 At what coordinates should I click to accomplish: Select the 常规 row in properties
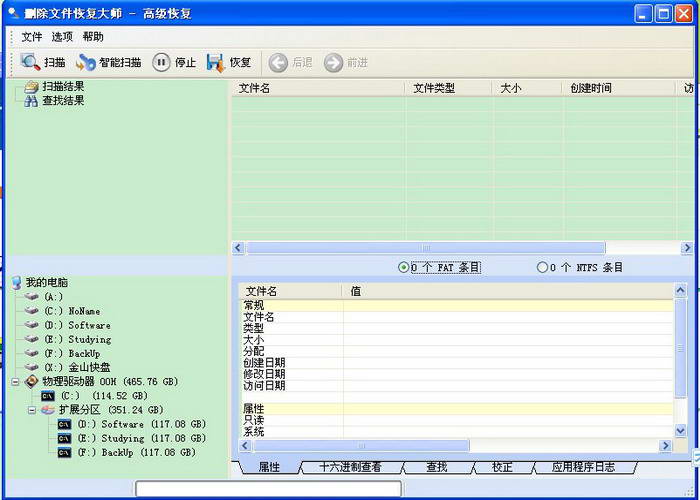pyautogui.click(x=457, y=305)
